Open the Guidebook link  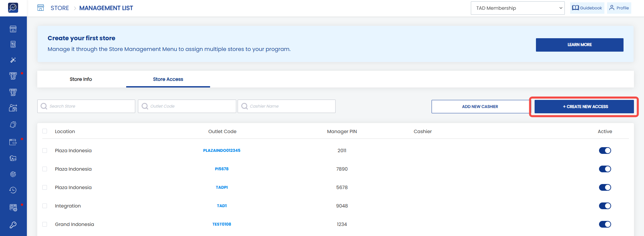587,8
